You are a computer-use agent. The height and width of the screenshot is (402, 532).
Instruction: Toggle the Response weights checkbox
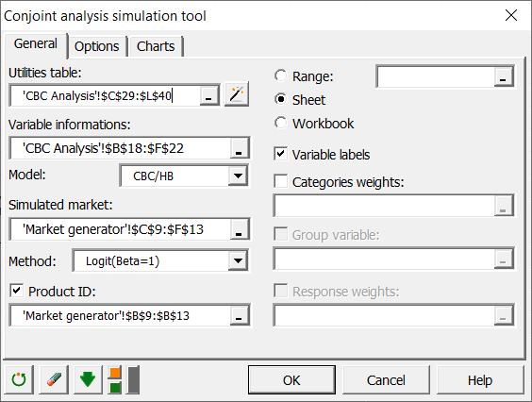(280, 291)
